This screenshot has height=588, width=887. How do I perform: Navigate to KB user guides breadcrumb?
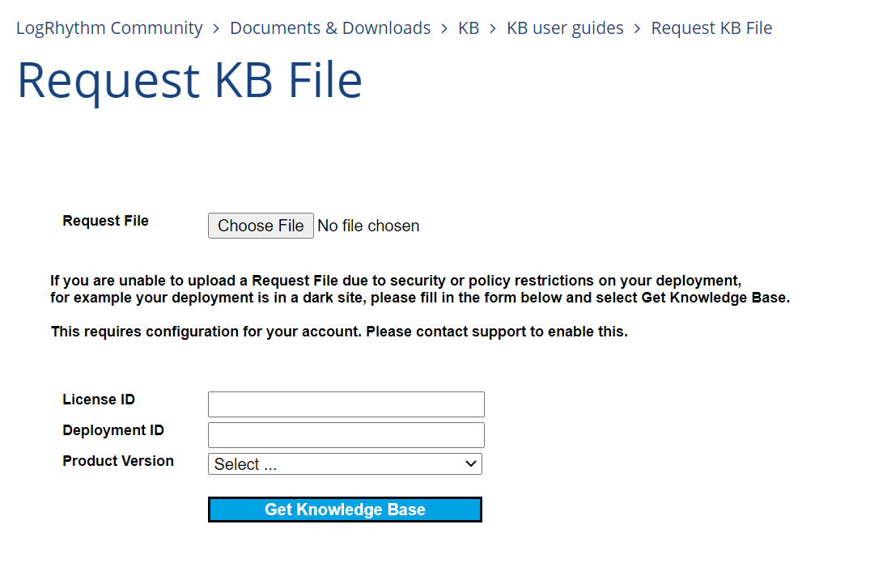[x=565, y=28]
